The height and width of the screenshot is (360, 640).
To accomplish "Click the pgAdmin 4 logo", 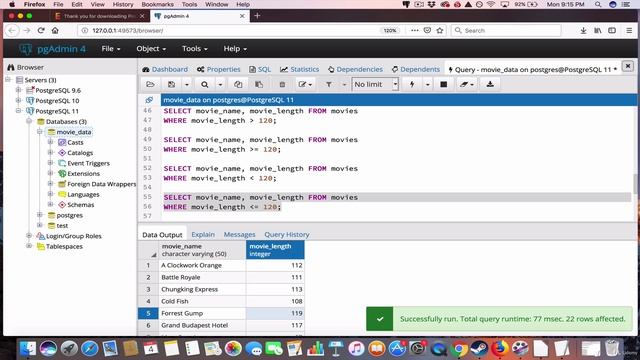I will (x=53, y=49).
